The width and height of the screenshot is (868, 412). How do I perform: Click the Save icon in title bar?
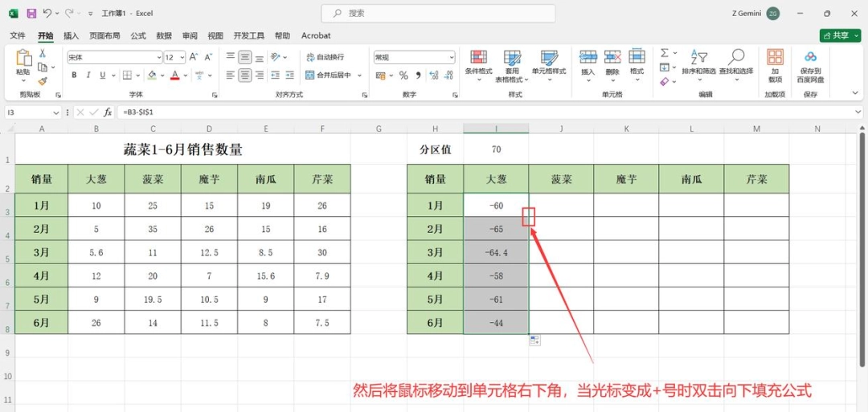[31, 13]
